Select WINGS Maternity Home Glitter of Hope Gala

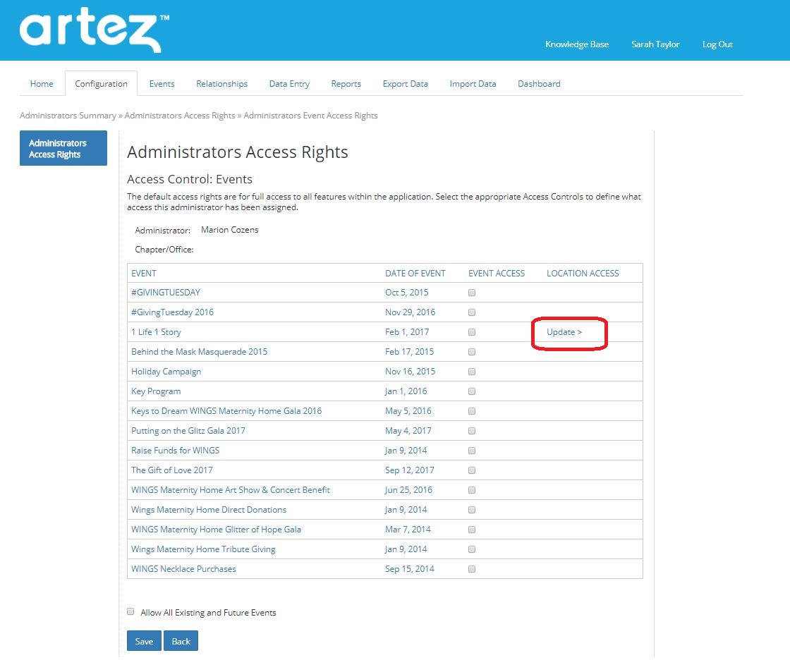pos(216,530)
